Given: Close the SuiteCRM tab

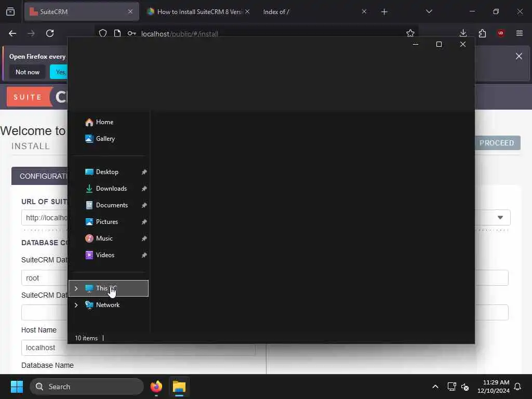Looking at the screenshot, I should coord(130,12).
